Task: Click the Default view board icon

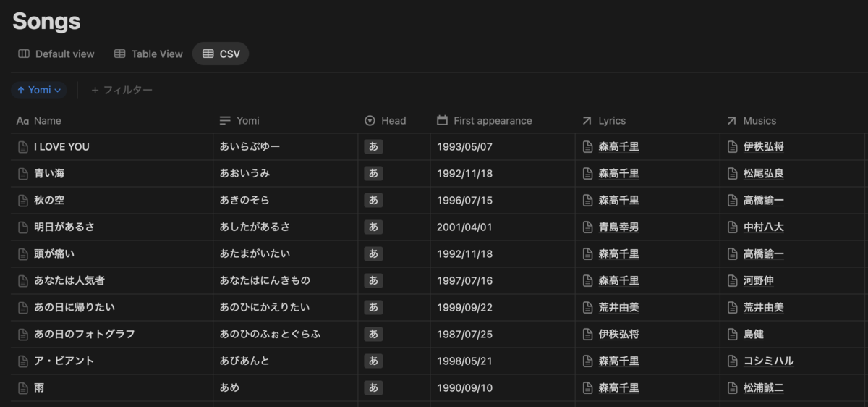Action: pos(24,54)
